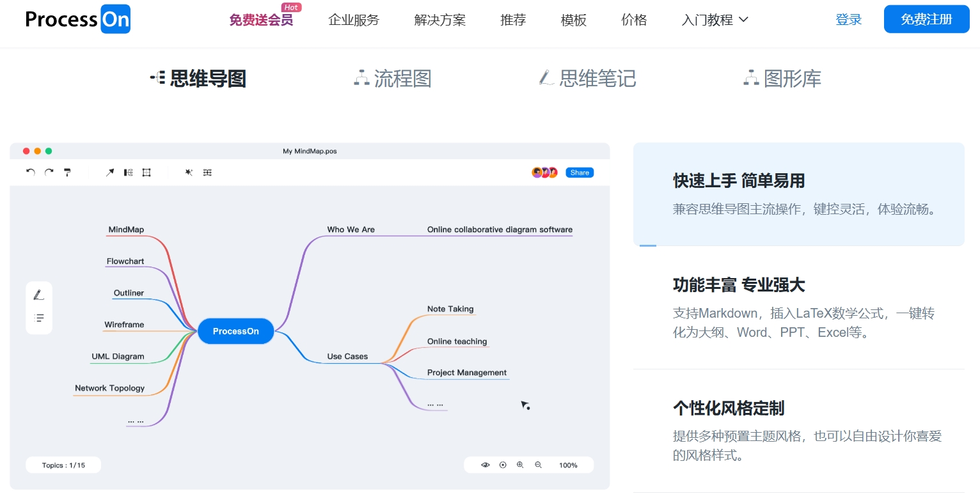Open the 解决方案 menu item
This screenshot has width=980, height=496.
[x=440, y=20]
